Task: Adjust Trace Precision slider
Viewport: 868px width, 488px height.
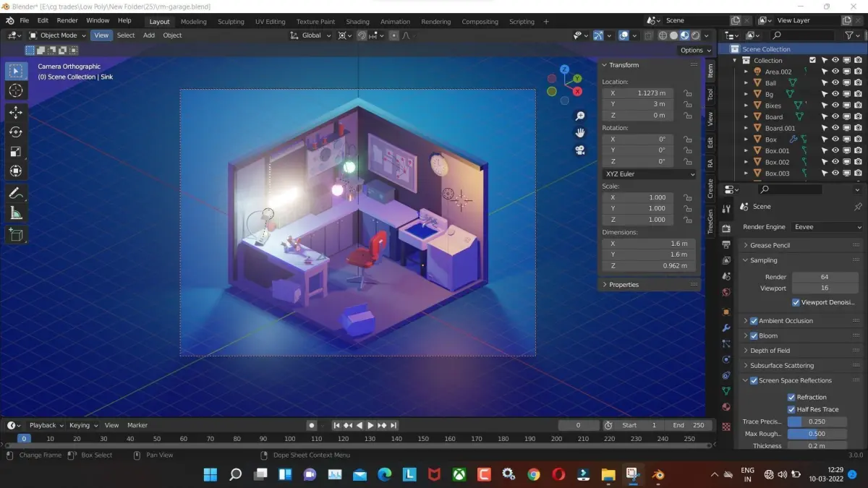Action: pos(817,421)
